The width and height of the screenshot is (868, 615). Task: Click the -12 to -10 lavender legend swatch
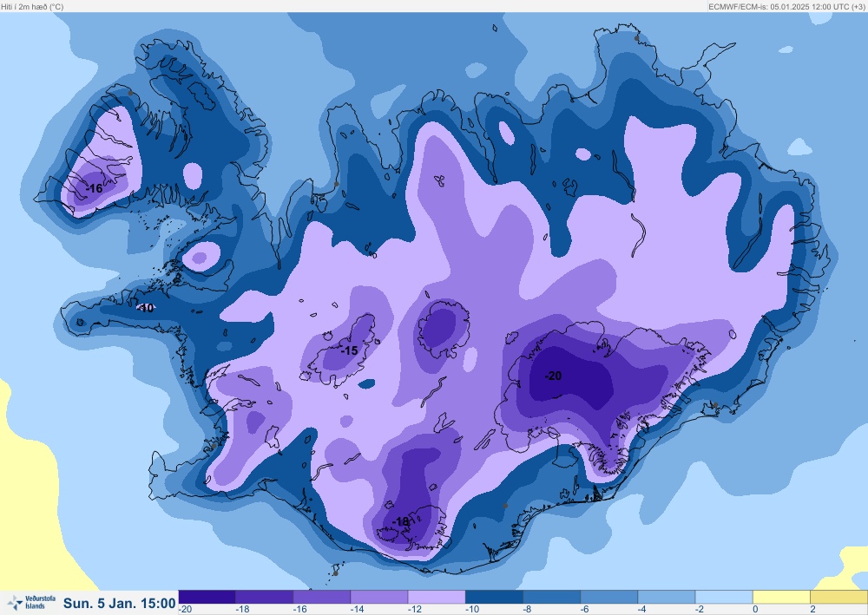pos(437,597)
